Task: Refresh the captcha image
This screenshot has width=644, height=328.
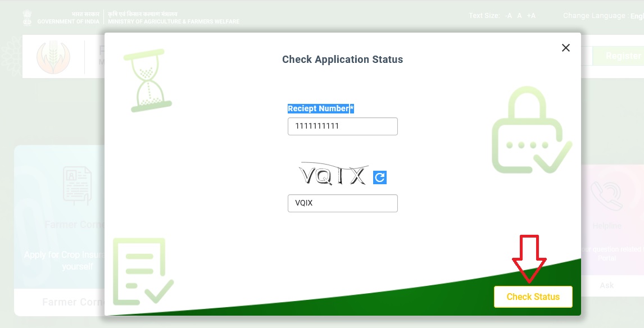Action: (x=380, y=177)
